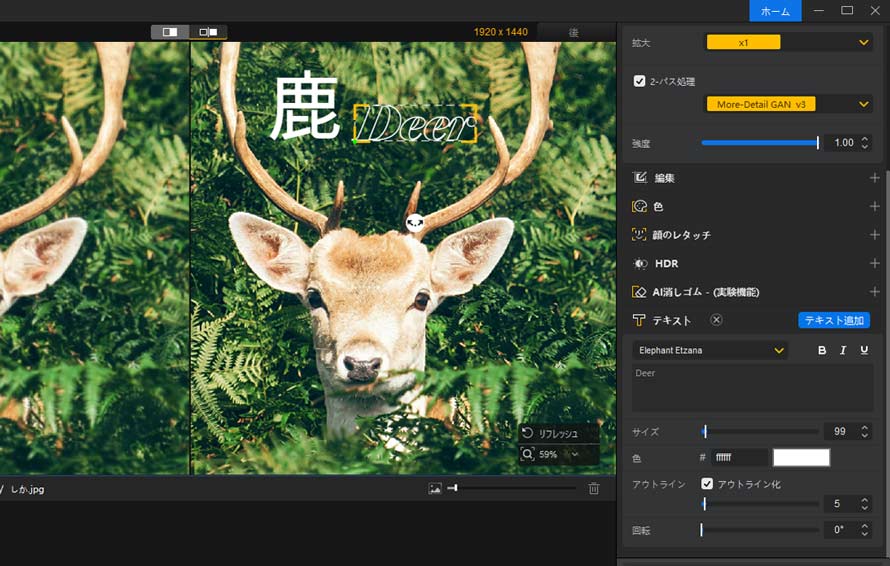Select the Deer text box on canvas
Image resolution: width=890 pixels, height=566 pixels.
click(x=415, y=123)
